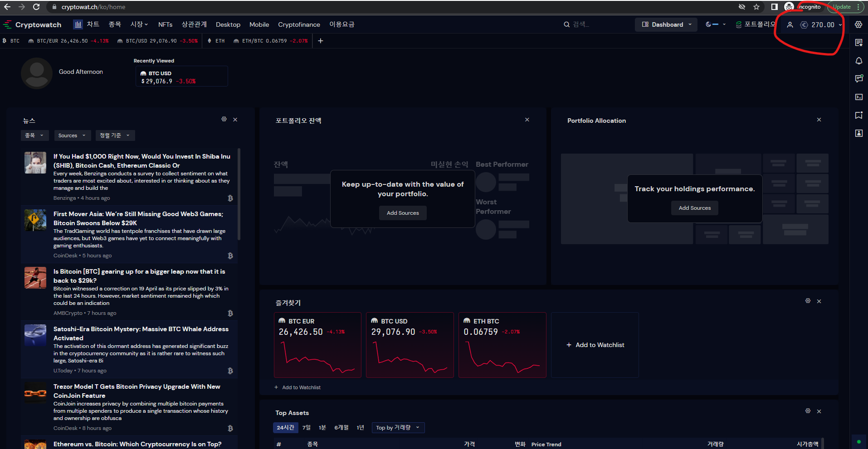Screen dimensions: 868x449
Task: Add a new ticker with plus icon
Action: point(321,41)
